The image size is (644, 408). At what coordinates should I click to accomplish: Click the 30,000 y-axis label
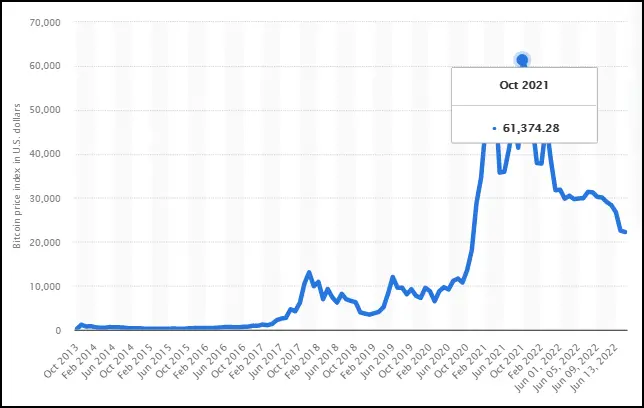pos(45,198)
